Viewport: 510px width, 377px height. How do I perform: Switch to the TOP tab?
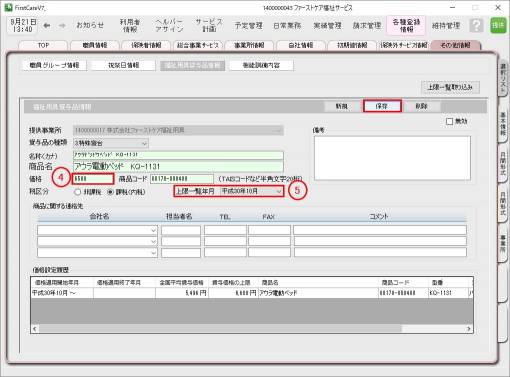click(43, 45)
